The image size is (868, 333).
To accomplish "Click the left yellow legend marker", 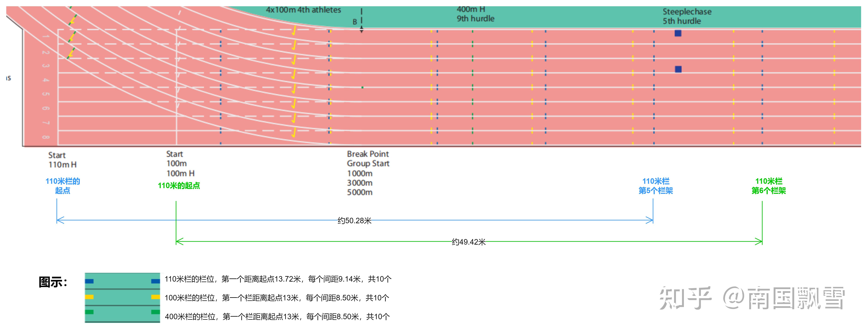I will tap(89, 297).
